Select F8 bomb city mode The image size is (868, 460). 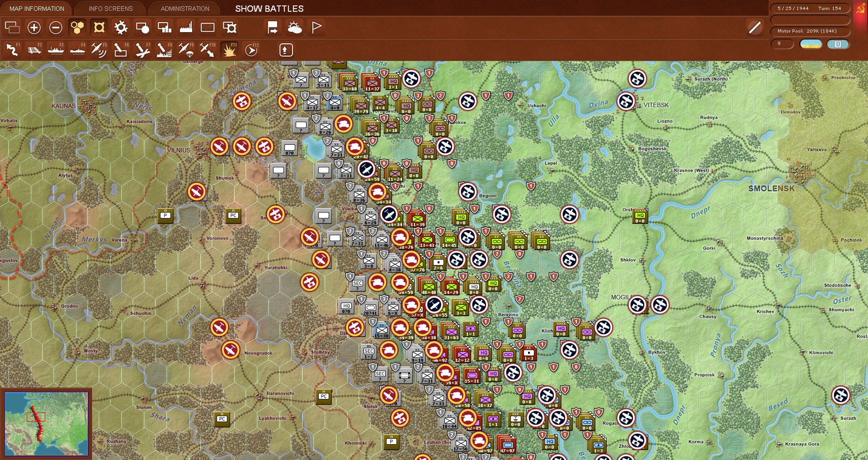[164, 50]
